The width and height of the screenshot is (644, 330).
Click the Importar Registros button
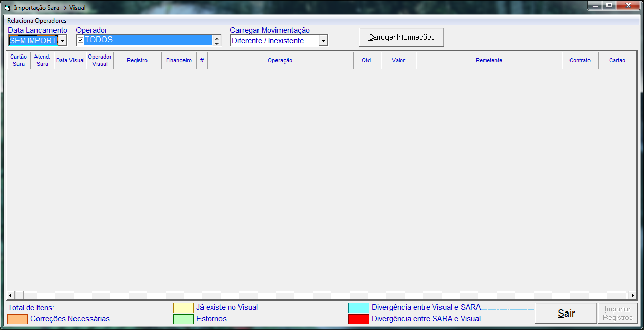click(x=618, y=313)
